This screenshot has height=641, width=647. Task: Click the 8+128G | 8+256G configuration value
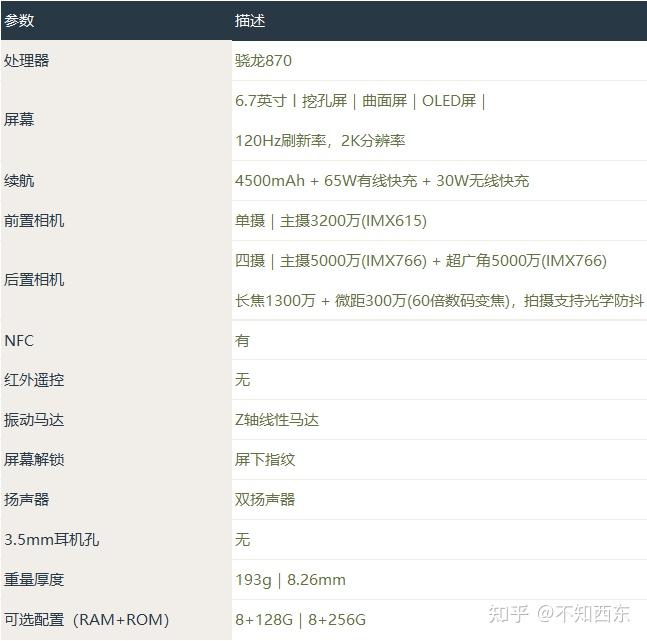[300, 620]
